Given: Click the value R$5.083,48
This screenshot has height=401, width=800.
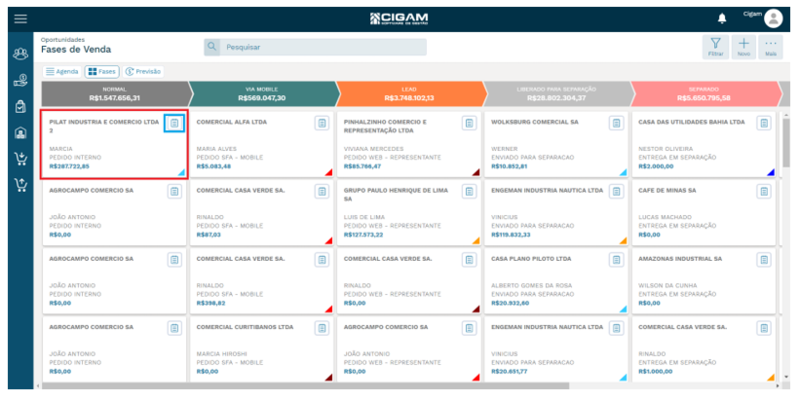Looking at the screenshot, I should [x=213, y=166].
